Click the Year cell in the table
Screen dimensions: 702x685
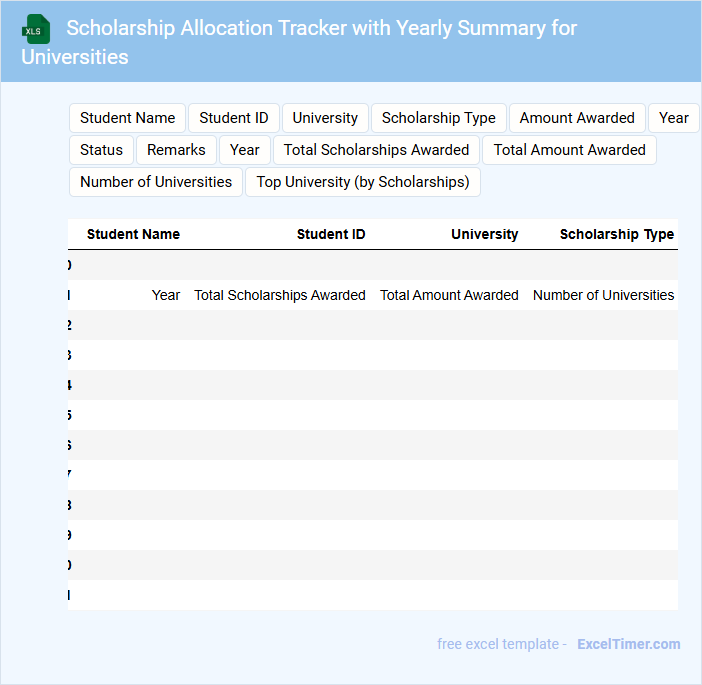click(x=166, y=295)
